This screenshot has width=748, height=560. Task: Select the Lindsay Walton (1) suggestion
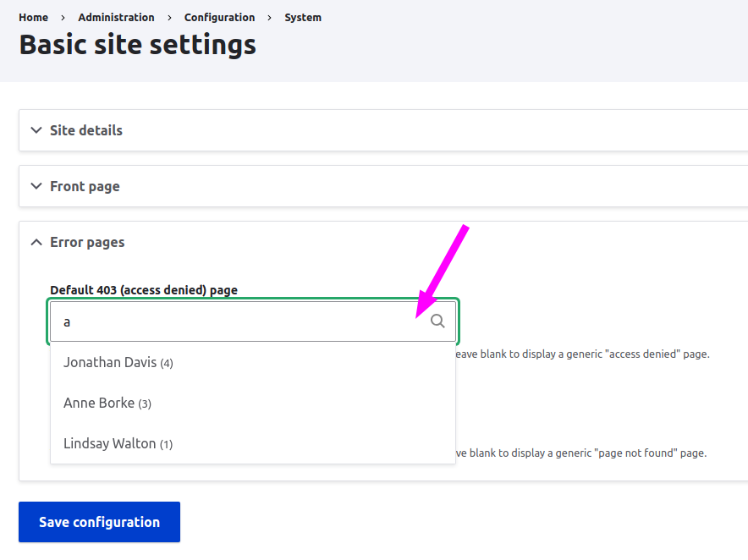pyautogui.click(x=253, y=443)
